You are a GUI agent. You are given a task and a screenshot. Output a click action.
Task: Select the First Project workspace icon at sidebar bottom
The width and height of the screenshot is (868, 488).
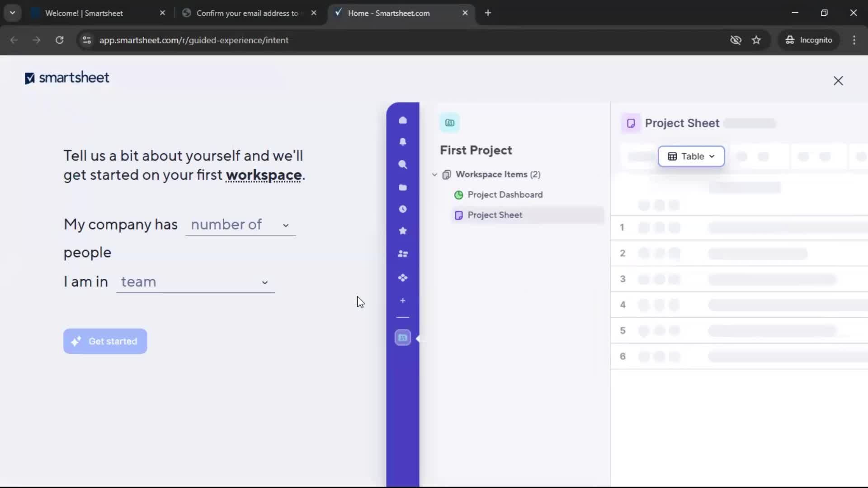403,338
